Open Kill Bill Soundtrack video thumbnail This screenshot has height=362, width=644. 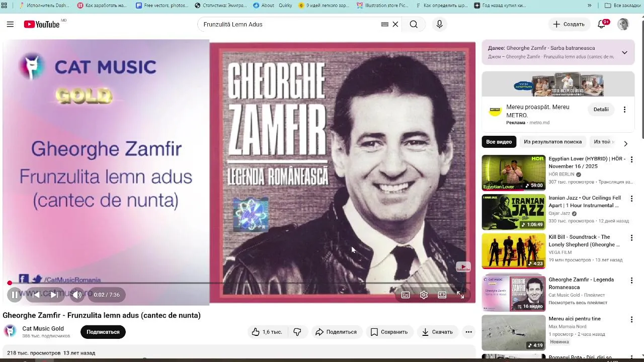[x=514, y=251]
